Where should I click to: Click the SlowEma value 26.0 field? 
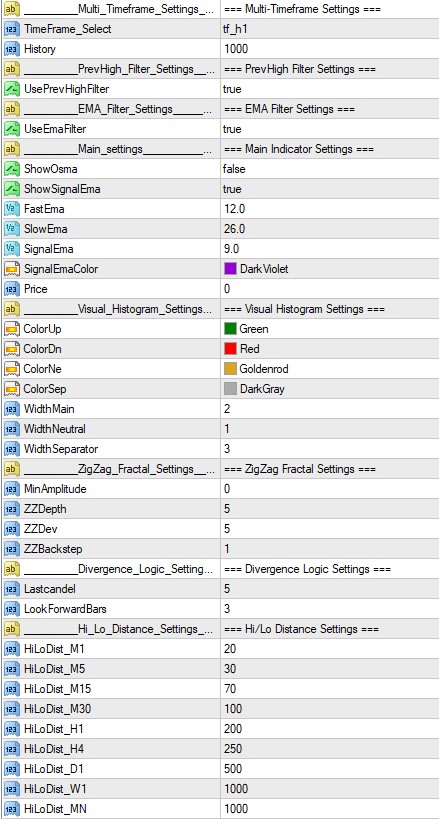pyautogui.click(x=330, y=229)
